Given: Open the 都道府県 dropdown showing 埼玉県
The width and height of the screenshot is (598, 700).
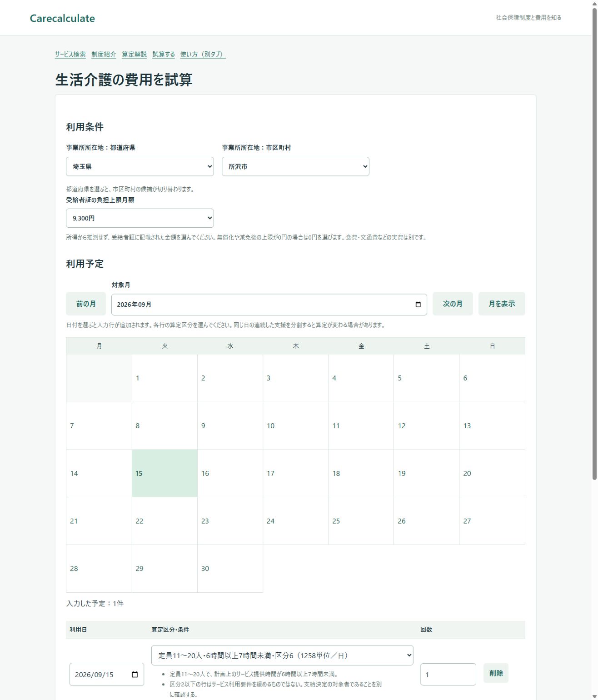Looking at the screenshot, I should [x=140, y=166].
